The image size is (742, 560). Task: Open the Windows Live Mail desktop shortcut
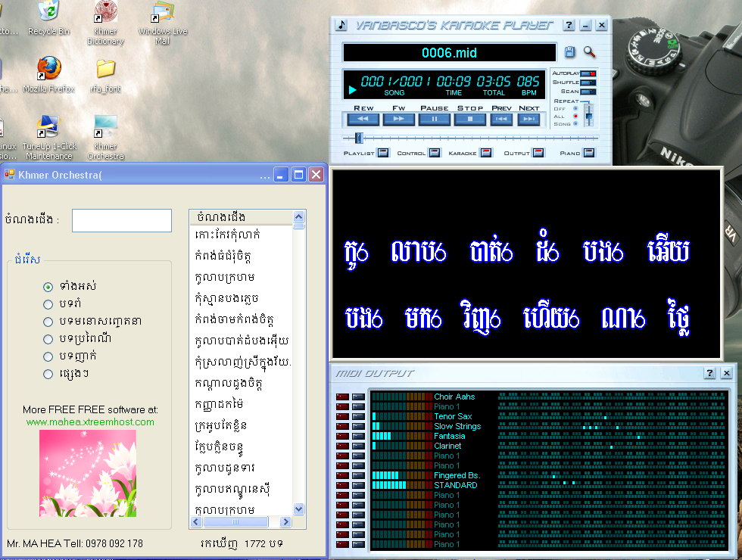163,23
